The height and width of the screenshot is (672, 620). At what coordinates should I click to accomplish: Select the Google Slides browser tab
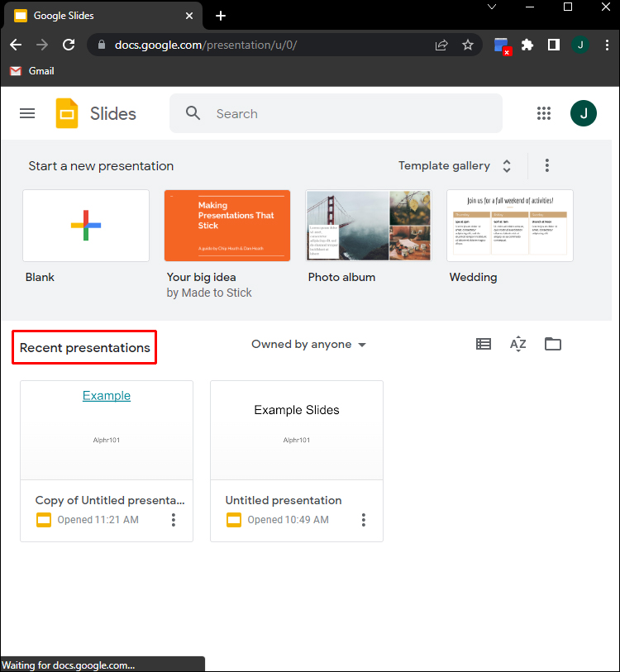pos(103,16)
